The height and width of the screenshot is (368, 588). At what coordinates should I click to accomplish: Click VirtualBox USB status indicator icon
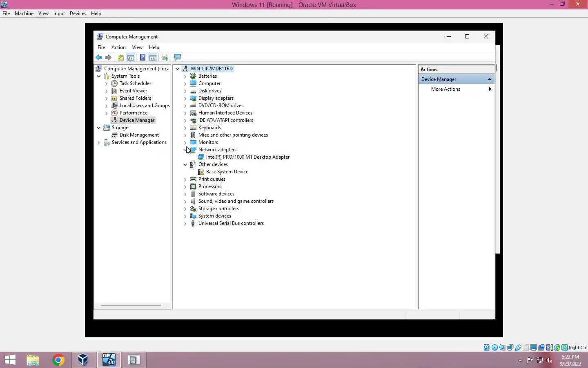518,348
